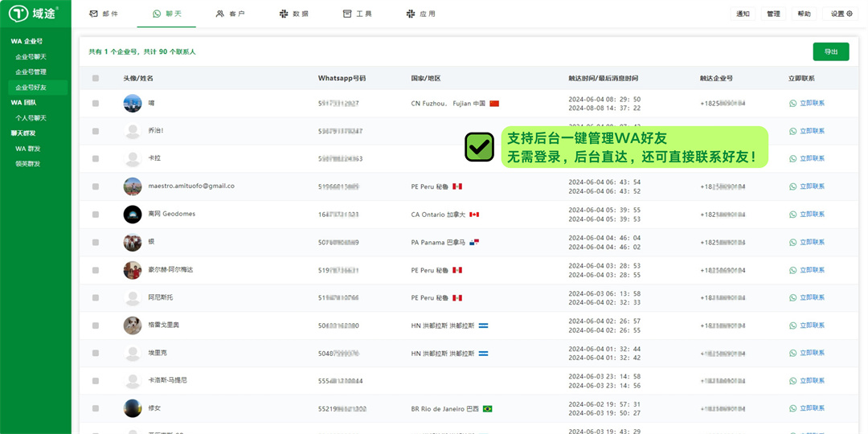Click the 离网 Geodomes avatar

point(133,215)
